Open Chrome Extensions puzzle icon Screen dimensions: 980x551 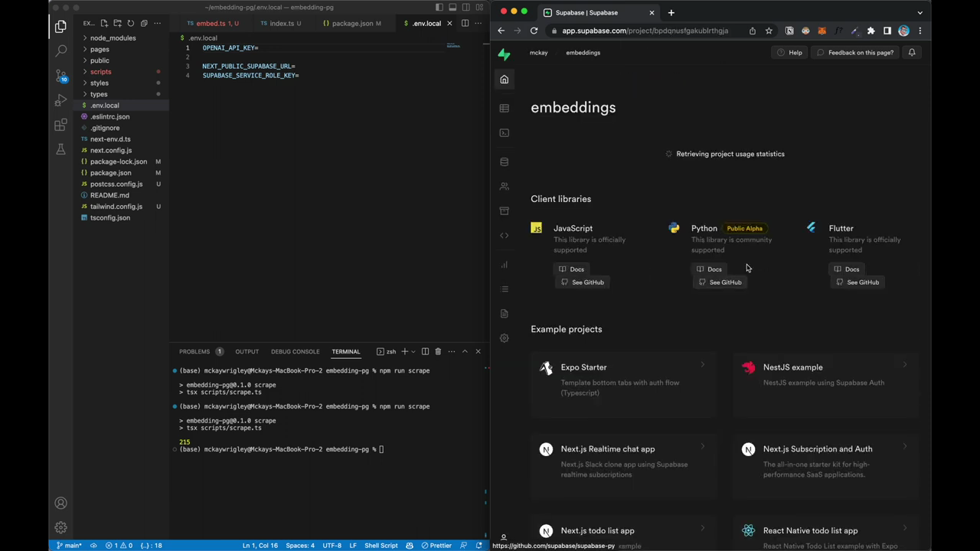pyautogui.click(x=871, y=31)
